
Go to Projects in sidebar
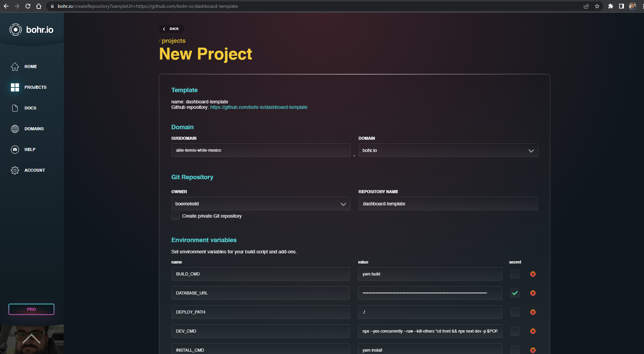[35, 87]
